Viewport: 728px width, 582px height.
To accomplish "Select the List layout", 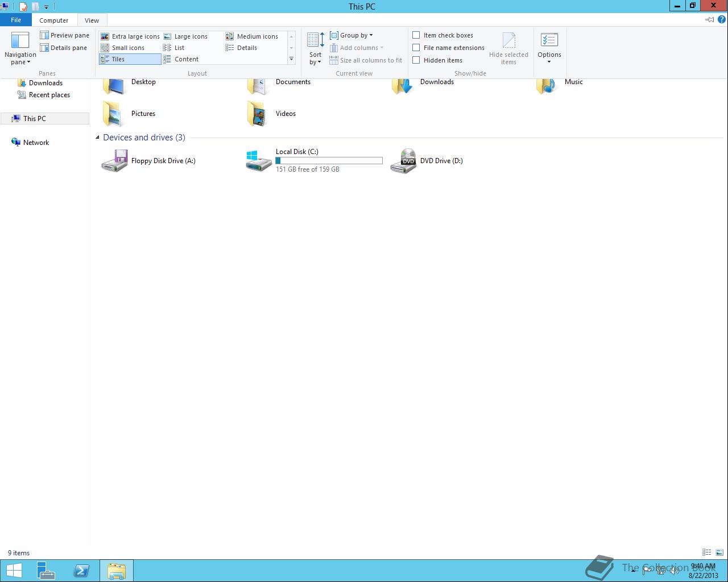I will click(x=174, y=48).
